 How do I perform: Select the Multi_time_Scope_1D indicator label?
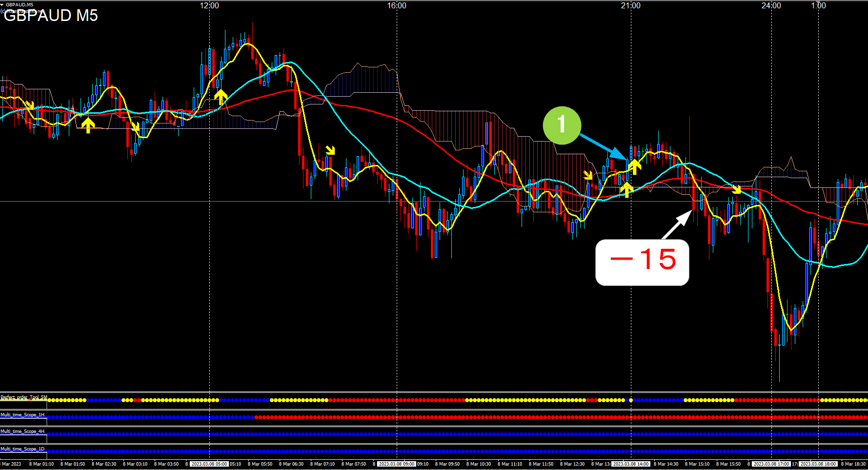22,449
